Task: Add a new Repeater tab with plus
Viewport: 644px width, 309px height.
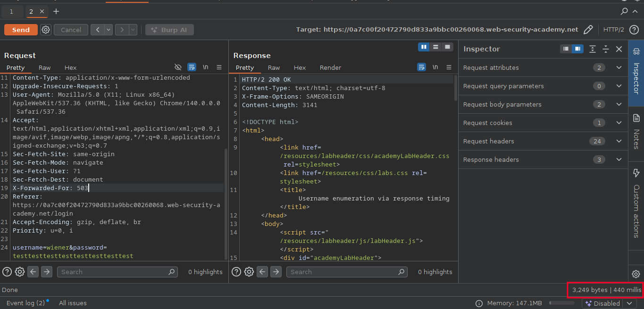Action: 56,11
